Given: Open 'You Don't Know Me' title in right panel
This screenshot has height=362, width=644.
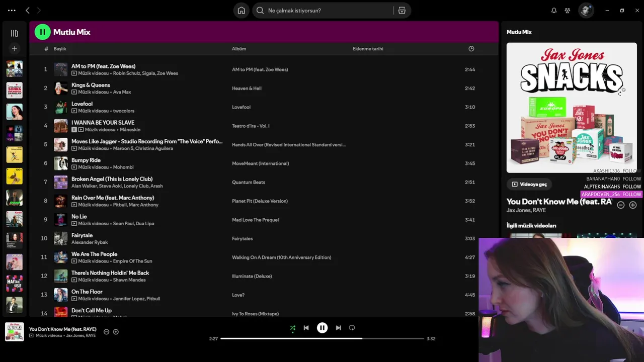Looking at the screenshot, I should click(559, 202).
